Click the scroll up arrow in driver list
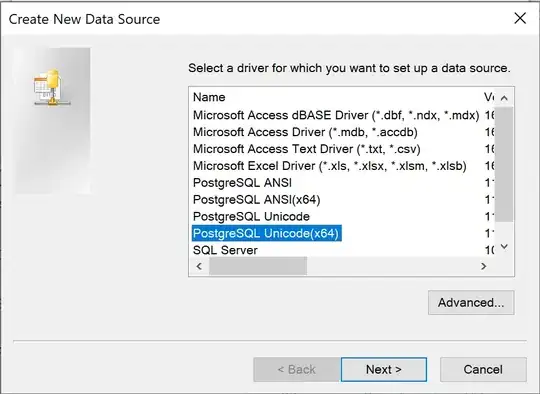This screenshot has width=540, height=394. (x=504, y=98)
